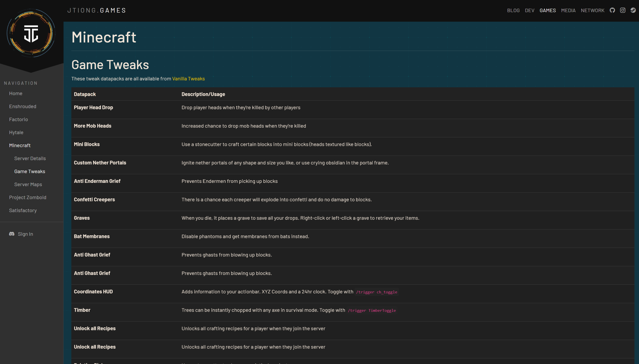Go to the NETWORK section
Screen dimensions: 639x364
[592, 10]
